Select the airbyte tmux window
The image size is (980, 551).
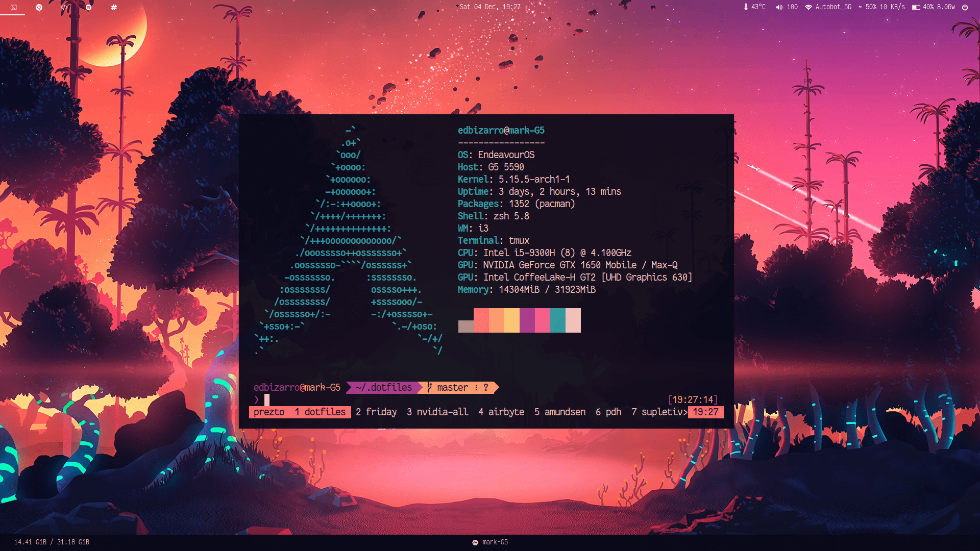[501, 412]
